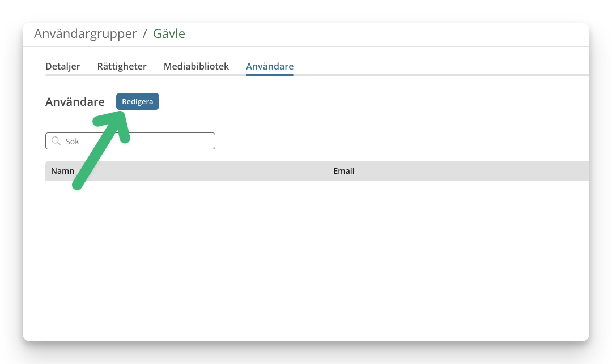Focus the Sök search field
Image resolution: width=612 pixels, height=364 pixels.
130,141
